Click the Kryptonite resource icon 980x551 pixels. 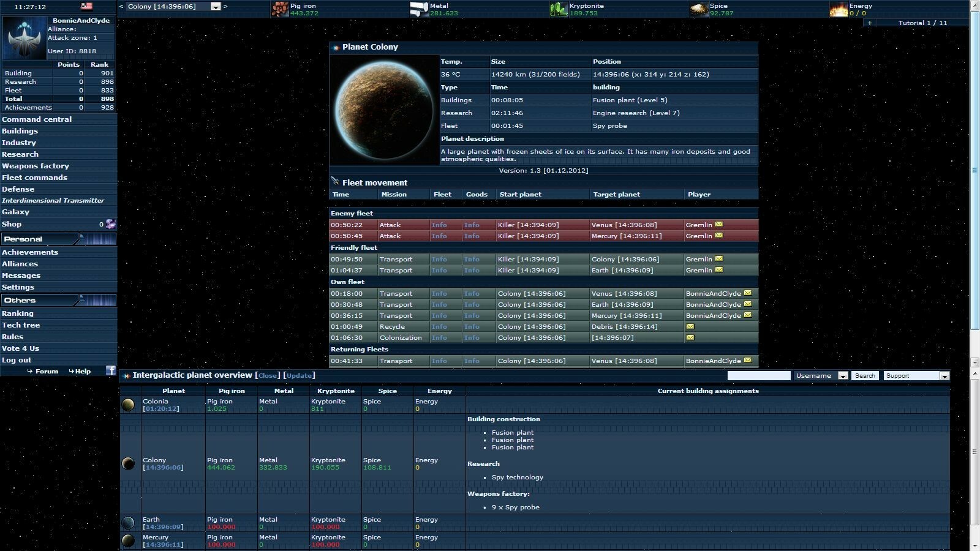pos(558,9)
